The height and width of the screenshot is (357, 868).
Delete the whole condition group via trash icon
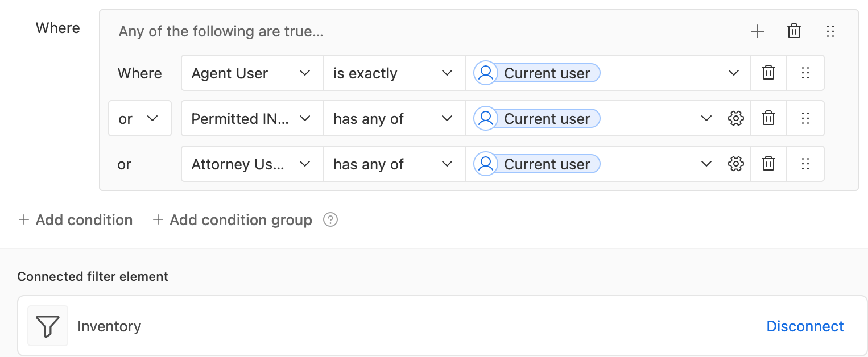[794, 31]
